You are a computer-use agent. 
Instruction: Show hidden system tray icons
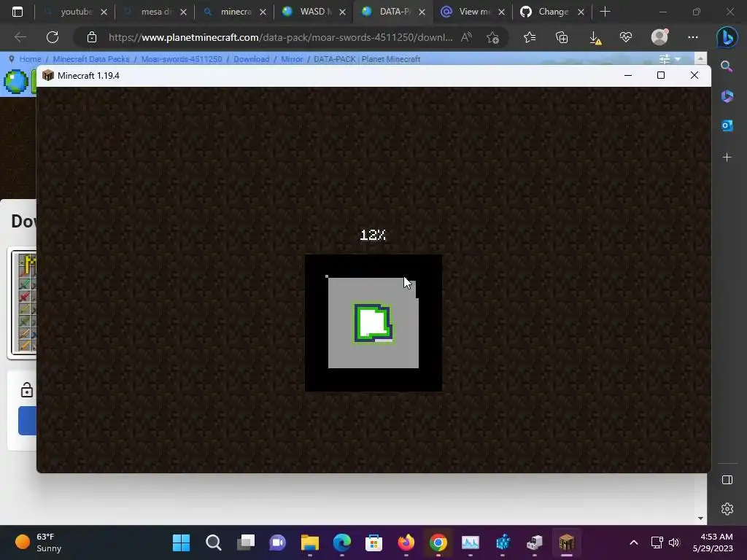point(634,542)
